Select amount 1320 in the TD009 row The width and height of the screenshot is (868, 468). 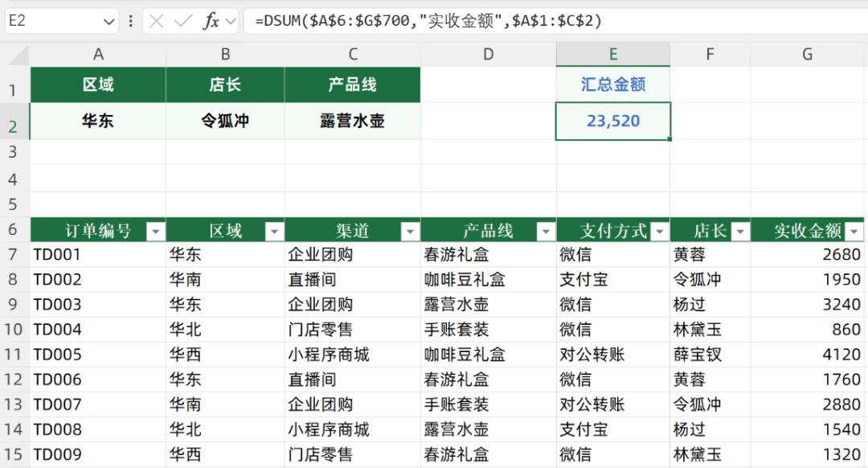click(x=807, y=454)
